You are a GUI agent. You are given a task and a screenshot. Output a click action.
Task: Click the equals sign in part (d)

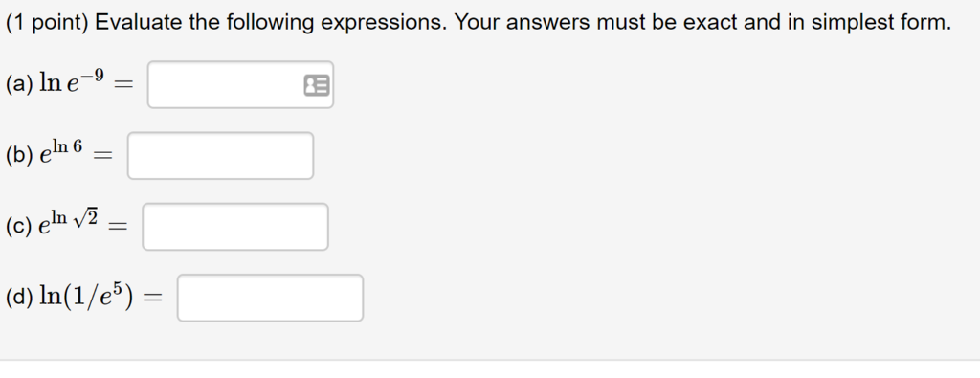(x=152, y=300)
